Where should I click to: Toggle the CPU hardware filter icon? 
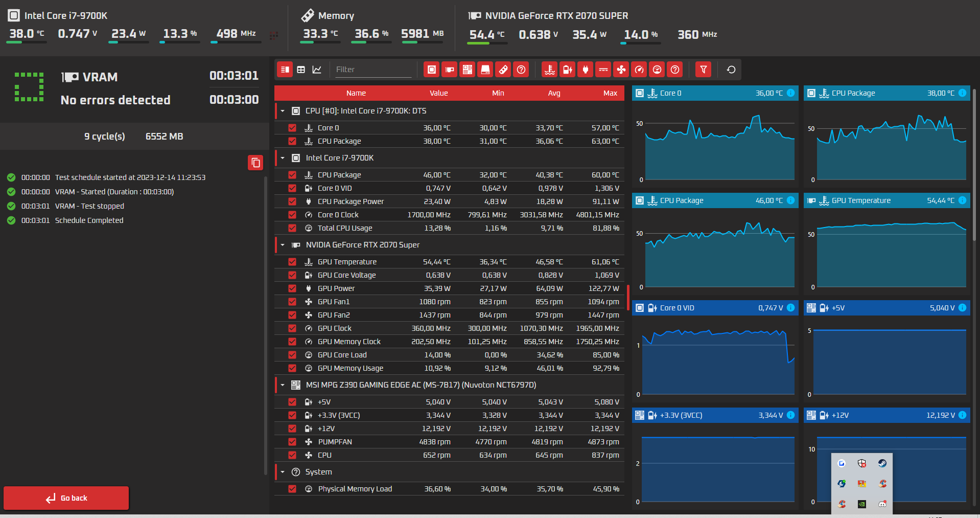tap(432, 70)
